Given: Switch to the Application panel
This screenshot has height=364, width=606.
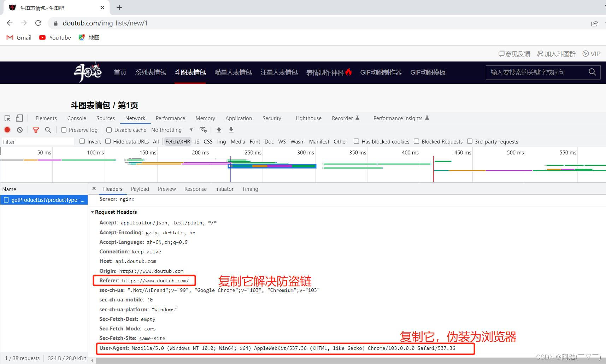Looking at the screenshot, I should click(x=239, y=118).
